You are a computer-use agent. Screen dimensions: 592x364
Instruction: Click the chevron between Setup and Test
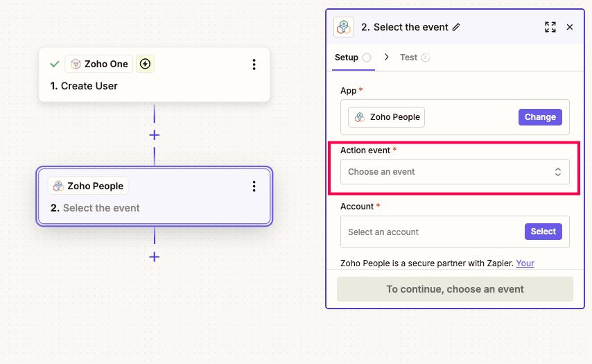pos(386,58)
